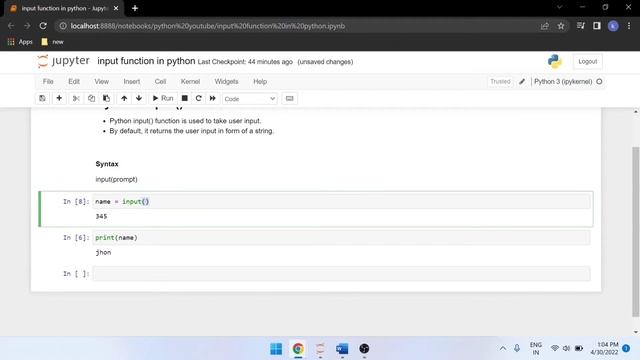This screenshot has height=360, width=640.
Task: Open the Edit menu
Action: [x=74, y=82]
